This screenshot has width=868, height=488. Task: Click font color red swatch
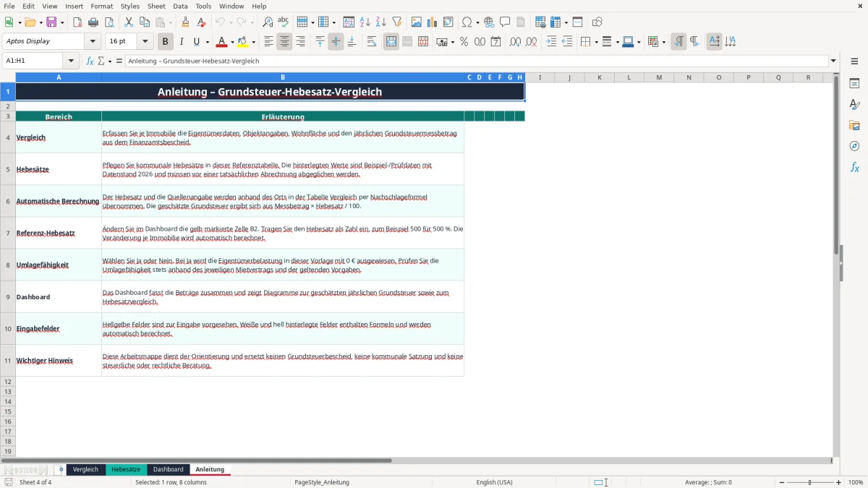click(x=222, y=42)
